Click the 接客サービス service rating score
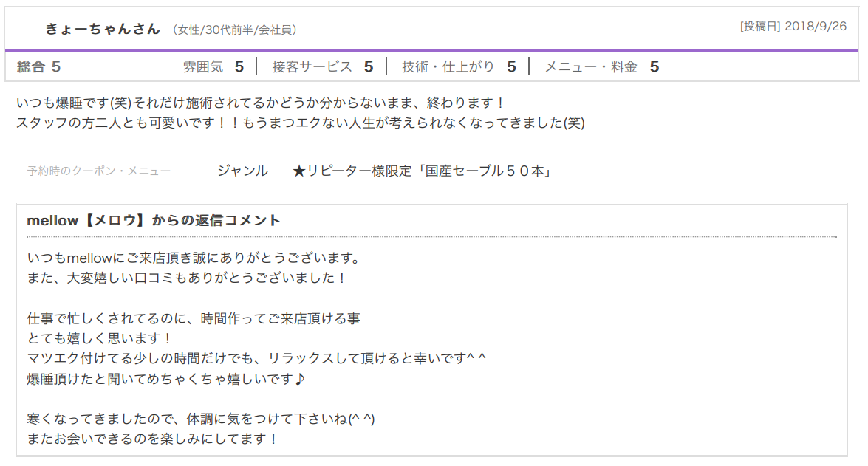 coord(367,66)
